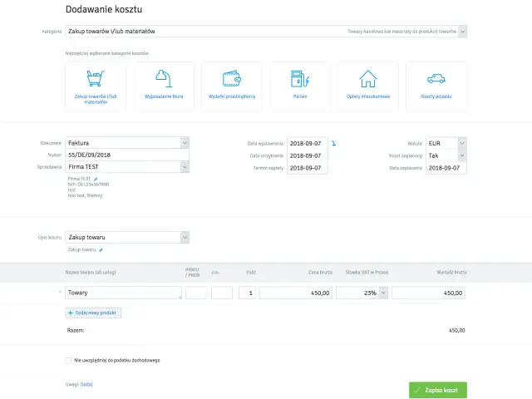Choose the desk lamp 'Wyposażenie biura' category
The height and width of the screenshot is (399, 532).
[164, 86]
